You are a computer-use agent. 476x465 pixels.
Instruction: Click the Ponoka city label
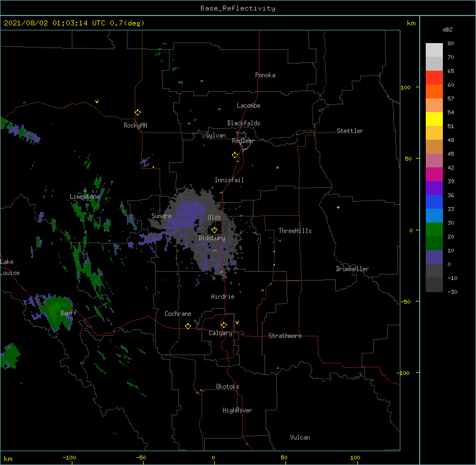coord(265,75)
